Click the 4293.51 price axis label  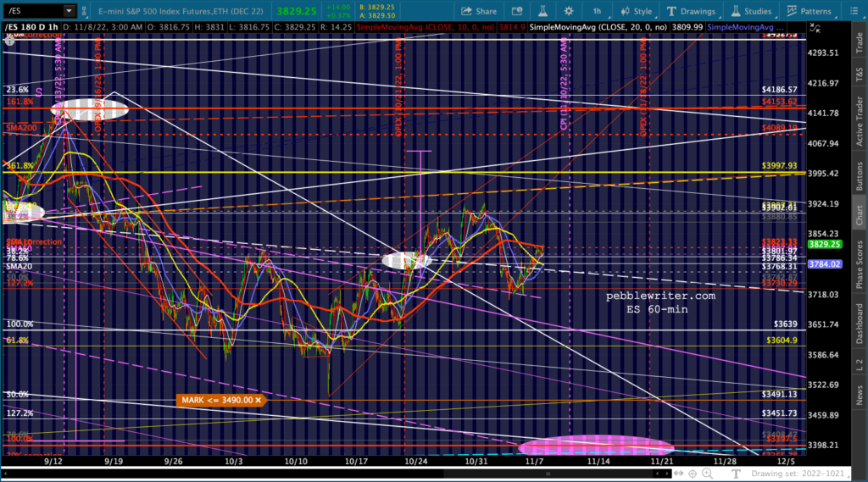pyautogui.click(x=823, y=53)
